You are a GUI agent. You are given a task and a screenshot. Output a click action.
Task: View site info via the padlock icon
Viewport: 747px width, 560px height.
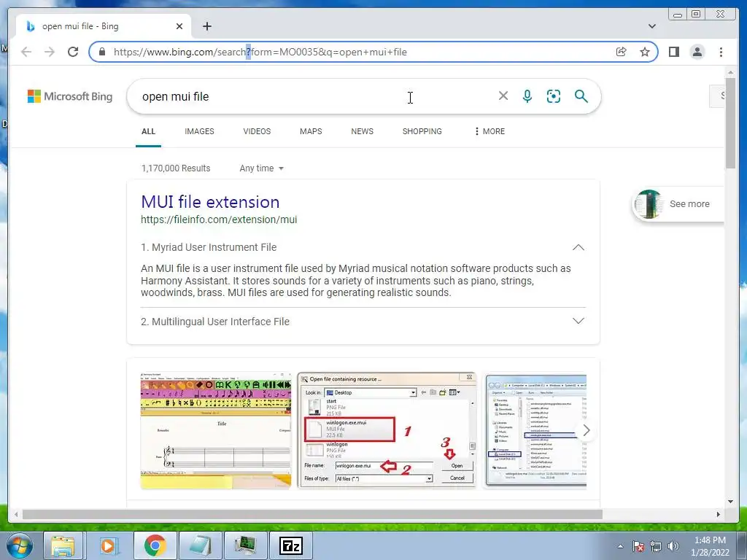102,52
